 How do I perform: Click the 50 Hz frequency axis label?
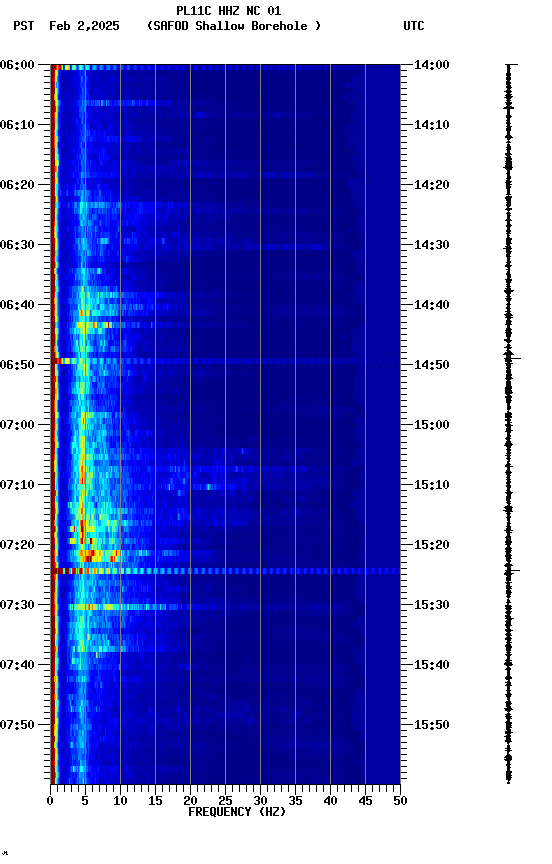pos(400,802)
